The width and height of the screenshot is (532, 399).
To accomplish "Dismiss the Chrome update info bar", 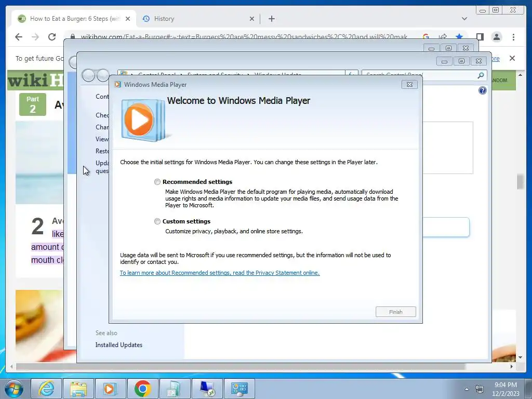I will 512,58.
